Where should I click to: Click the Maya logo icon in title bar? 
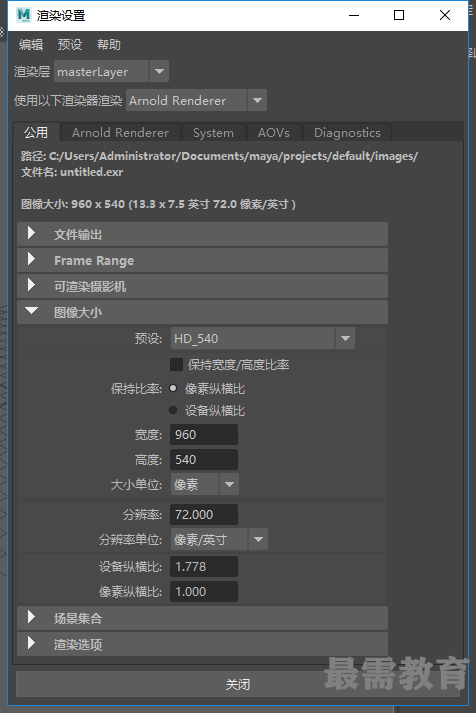pyautogui.click(x=23, y=15)
